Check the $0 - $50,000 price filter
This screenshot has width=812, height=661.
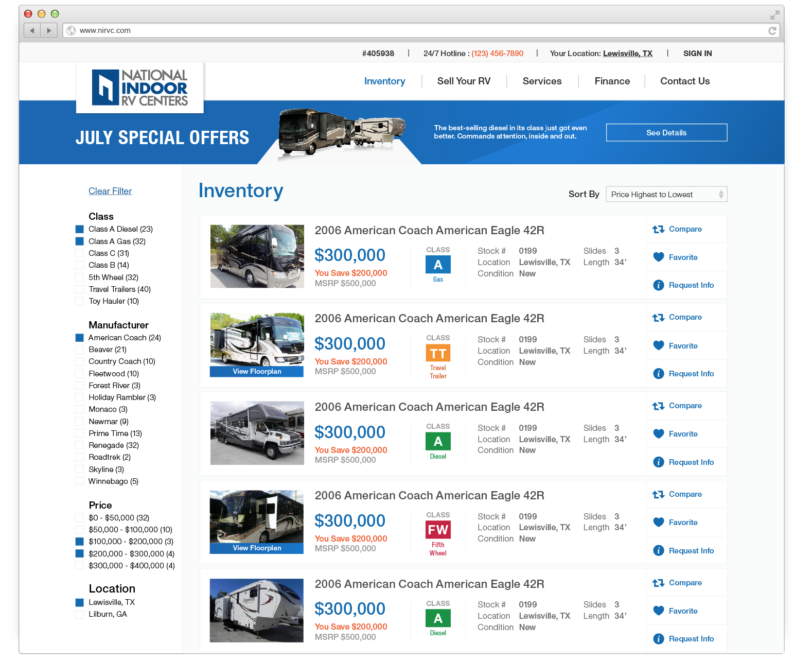coord(79,518)
